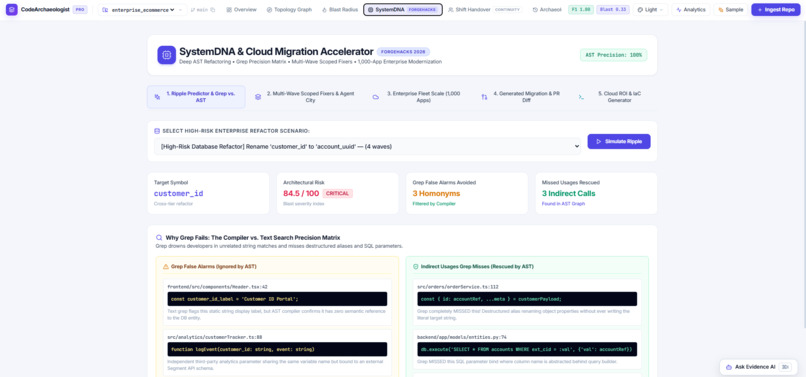Click the customerTracker.ts:88 file path
806x377 pixels.
pos(214,337)
